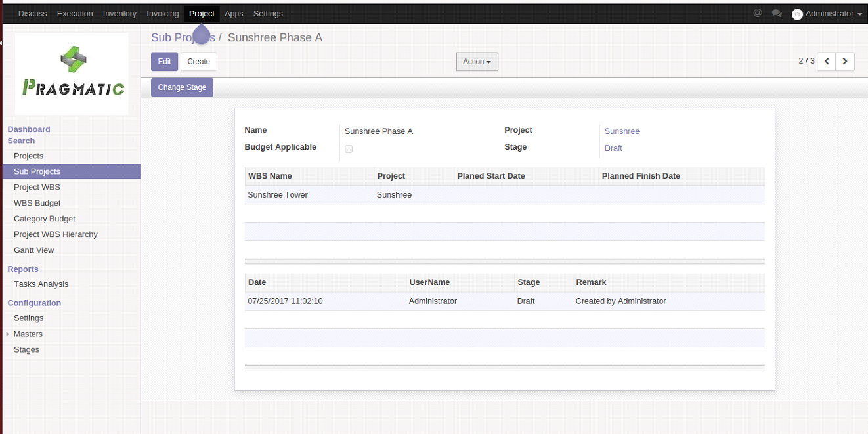Click the Edit button
Viewport: 868px width, 434px height.
tap(164, 62)
